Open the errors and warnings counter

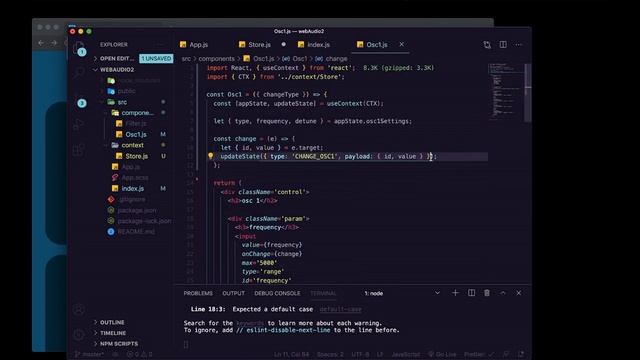click(139, 354)
